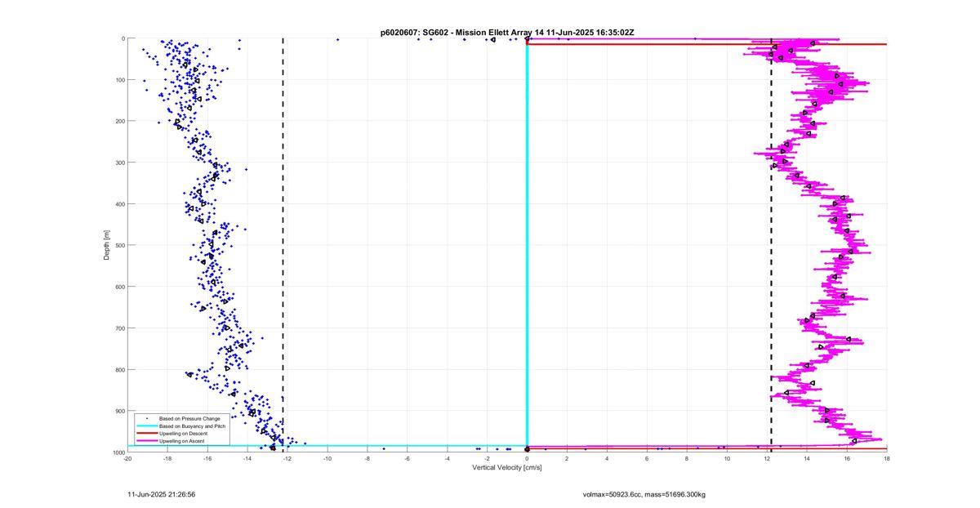Click legend entry 'Upwelling on Descent'
Viewport: 980px width, 508px height.
[x=185, y=433]
